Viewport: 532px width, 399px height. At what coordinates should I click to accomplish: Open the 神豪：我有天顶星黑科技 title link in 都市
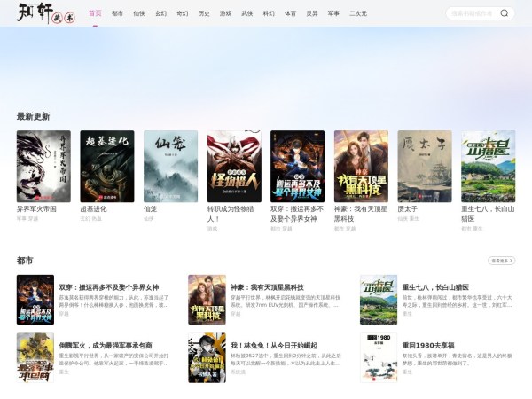267,287
